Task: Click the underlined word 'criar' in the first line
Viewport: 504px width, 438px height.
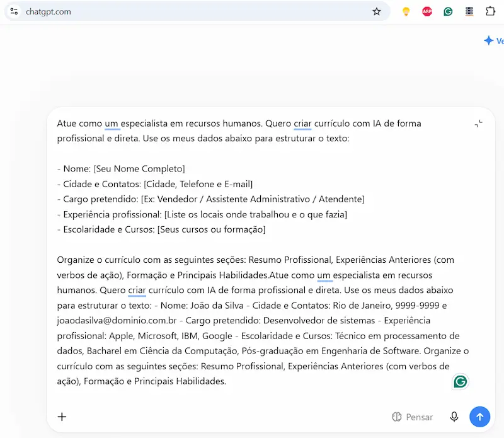Action: click(x=302, y=124)
